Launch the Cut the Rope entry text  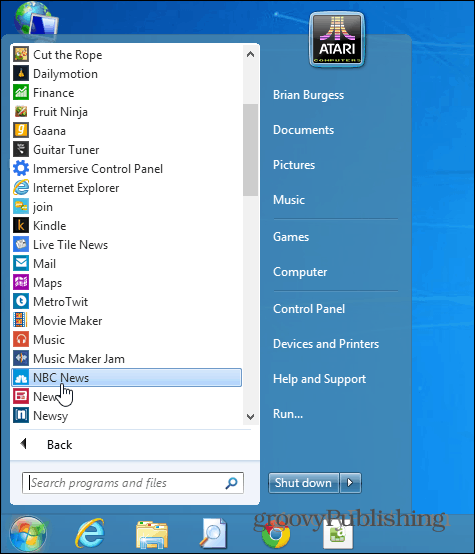pyautogui.click(x=68, y=55)
